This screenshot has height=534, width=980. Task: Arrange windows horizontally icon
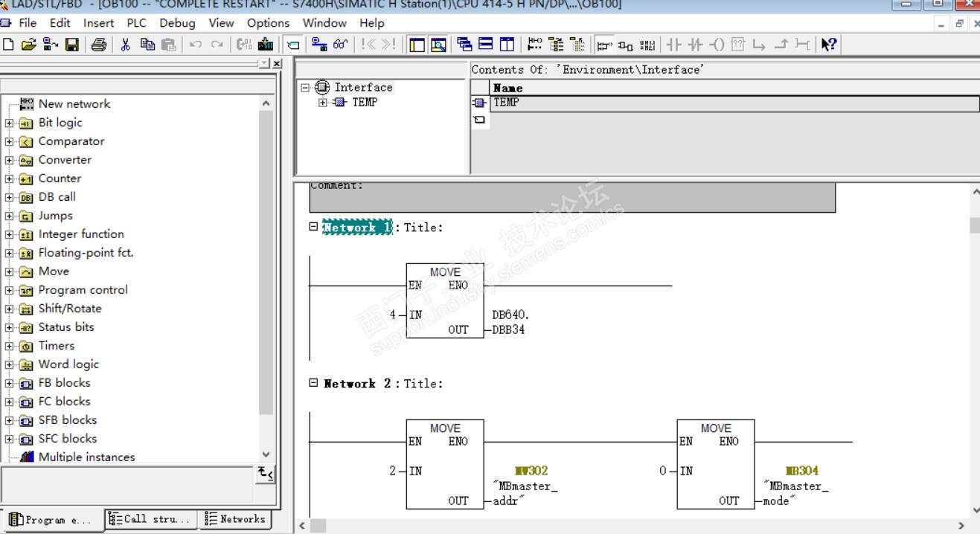(x=485, y=45)
